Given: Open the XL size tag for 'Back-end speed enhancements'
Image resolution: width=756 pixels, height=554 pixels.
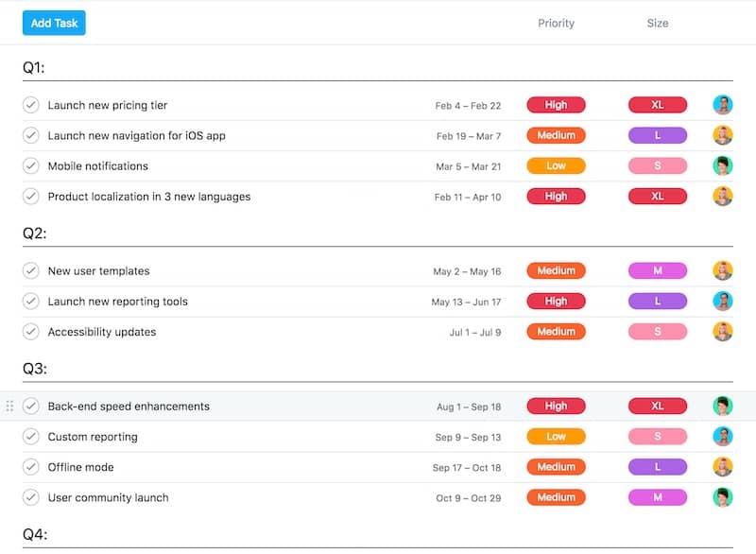Looking at the screenshot, I should 657,407.
